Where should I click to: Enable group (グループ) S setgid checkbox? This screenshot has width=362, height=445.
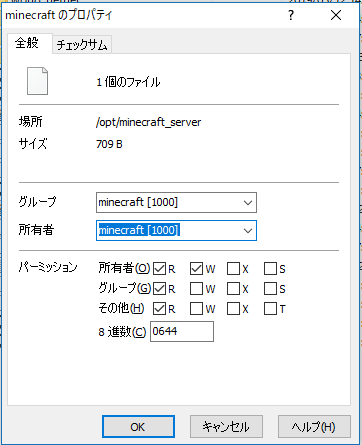coord(270,289)
